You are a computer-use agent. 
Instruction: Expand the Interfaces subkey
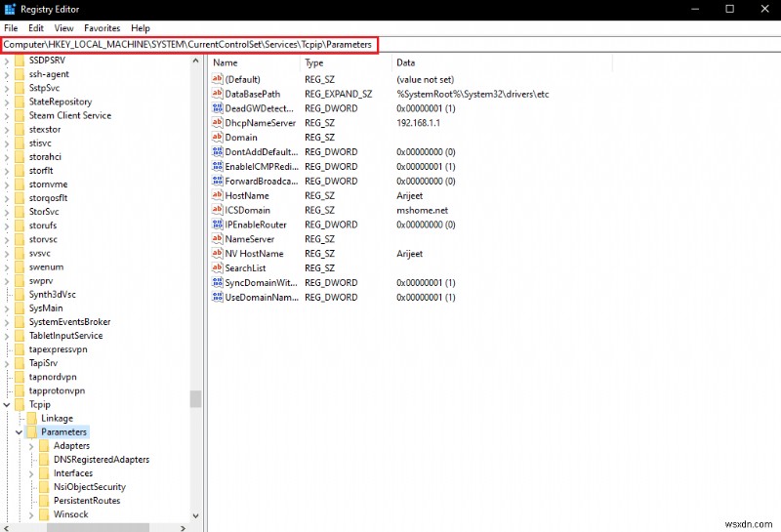[31, 473]
